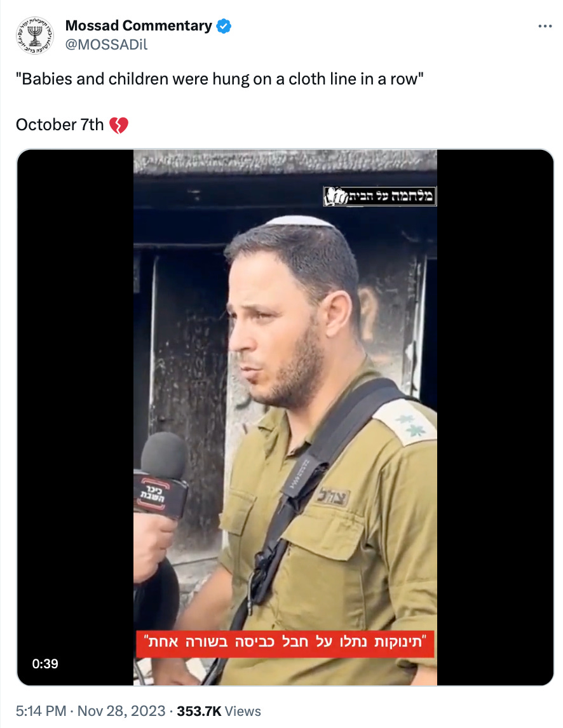Click the star rank insignia on the shoulder
The image size is (563, 728).
click(x=409, y=425)
